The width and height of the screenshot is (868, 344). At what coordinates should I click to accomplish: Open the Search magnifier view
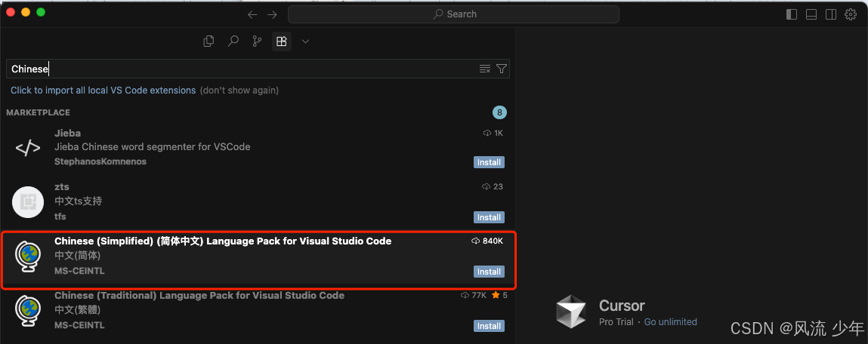233,41
